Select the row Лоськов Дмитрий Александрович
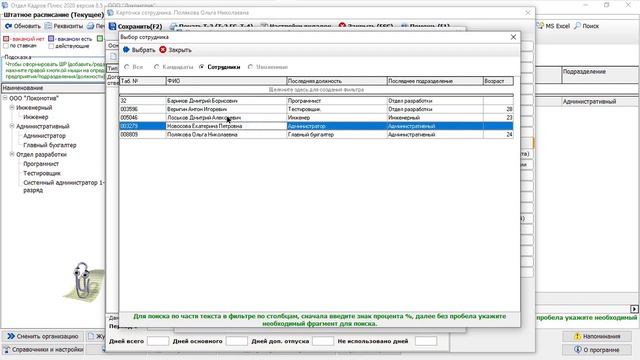 click(x=316, y=118)
